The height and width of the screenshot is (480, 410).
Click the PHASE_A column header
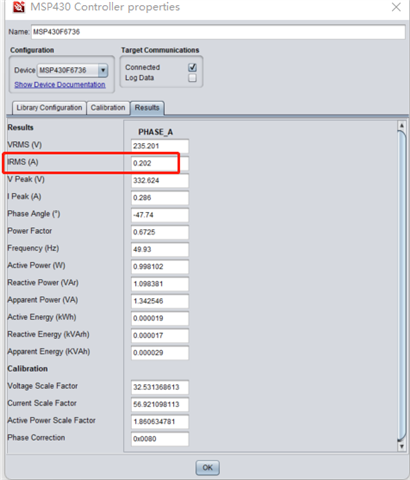click(x=155, y=132)
